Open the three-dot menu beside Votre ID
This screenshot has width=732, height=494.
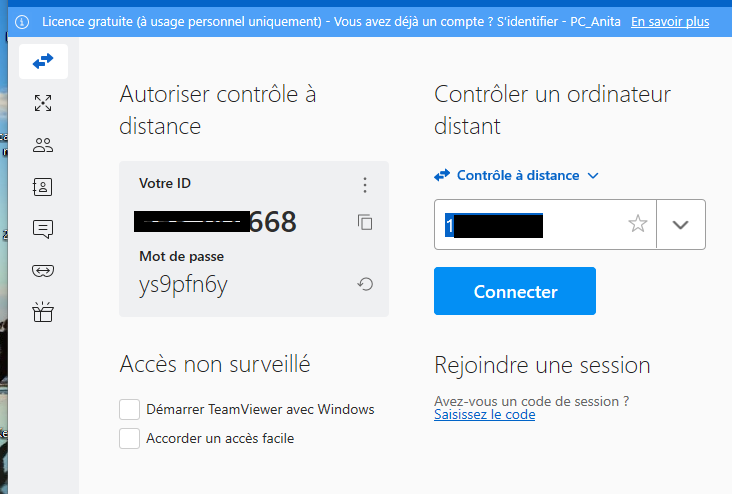365,185
